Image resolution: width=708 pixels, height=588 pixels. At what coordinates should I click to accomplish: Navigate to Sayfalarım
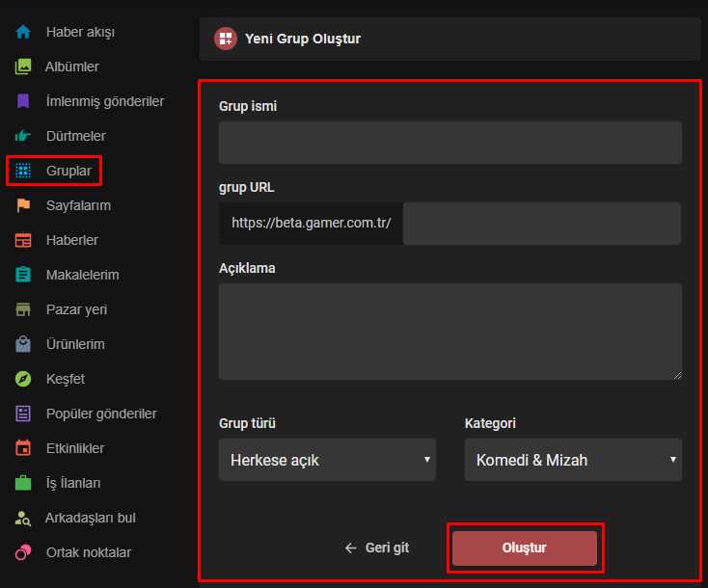78,205
